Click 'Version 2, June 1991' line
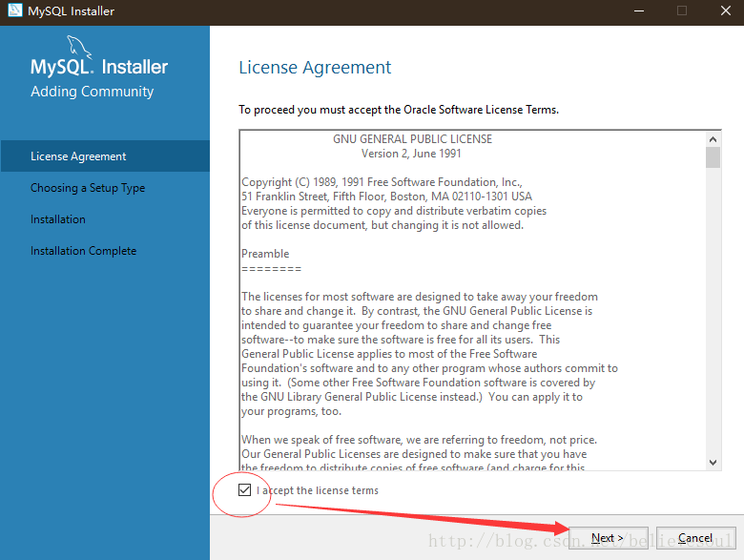744x560 pixels. pos(411,154)
